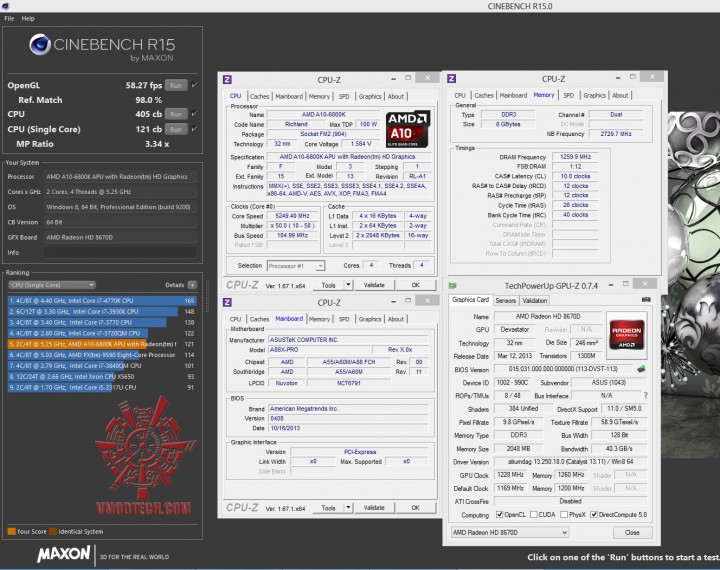Open About tab in CPU-Z CPU window
This screenshot has height=570, width=720.
[x=396, y=96]
